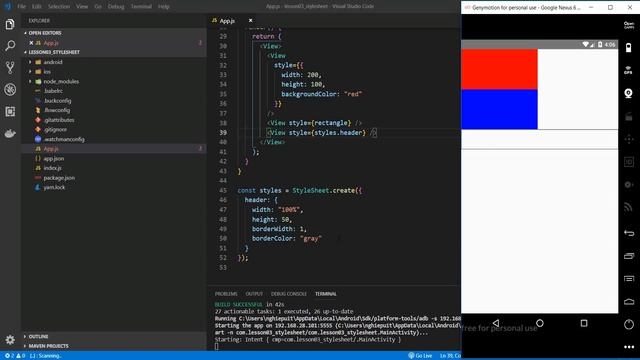Open the Debug menu

click(x=116, y=7)
